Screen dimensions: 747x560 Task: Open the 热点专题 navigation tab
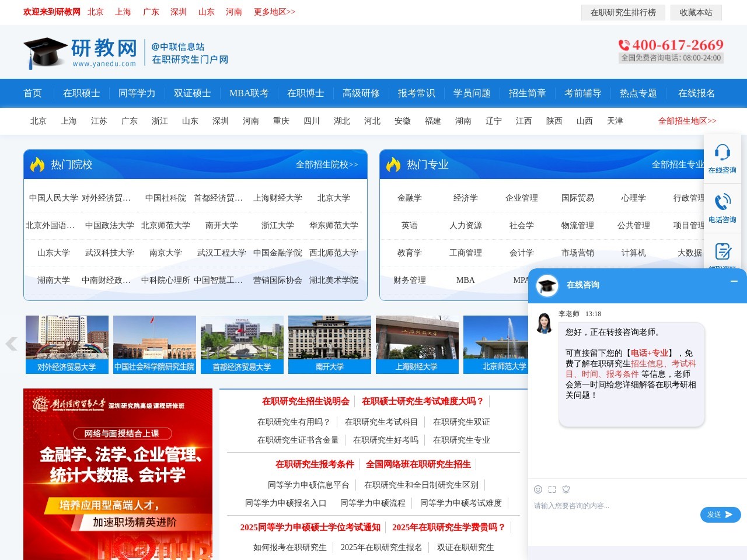tap(638, 93)
